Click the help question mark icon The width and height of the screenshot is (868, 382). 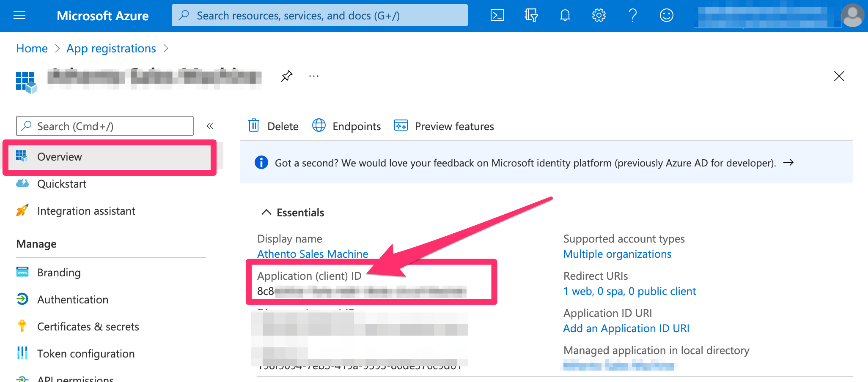click(x=632, y=16)
